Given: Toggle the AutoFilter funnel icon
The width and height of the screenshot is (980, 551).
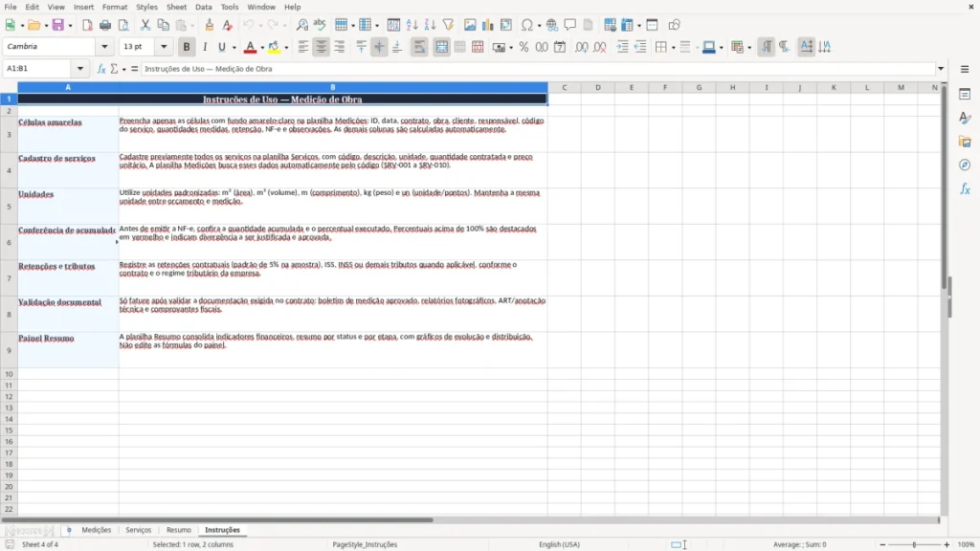Looking at the screenshot, I should tap(448, 25).
